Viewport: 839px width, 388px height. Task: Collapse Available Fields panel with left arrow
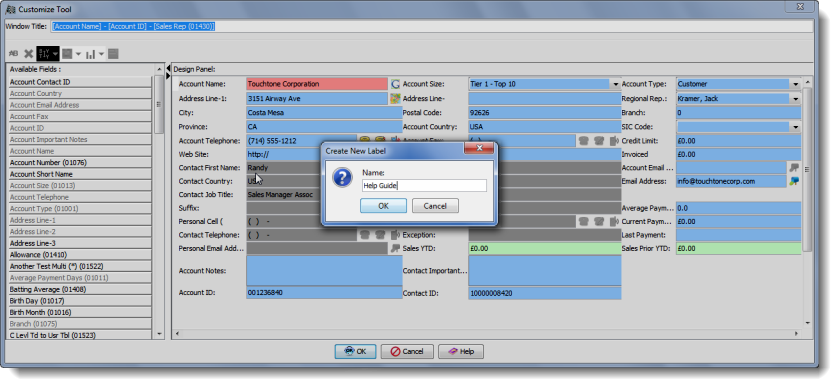tap(168, 69)
